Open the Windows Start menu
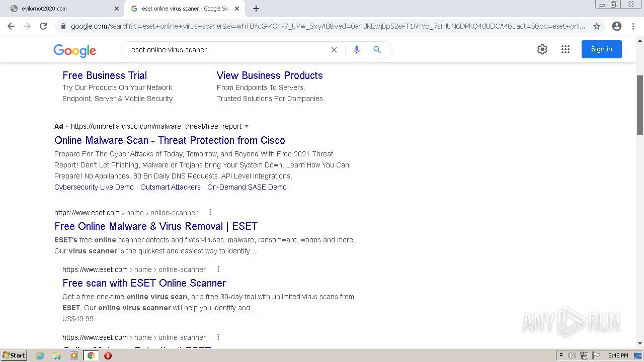This screenshot has width=644, height=362. point(14,355)
